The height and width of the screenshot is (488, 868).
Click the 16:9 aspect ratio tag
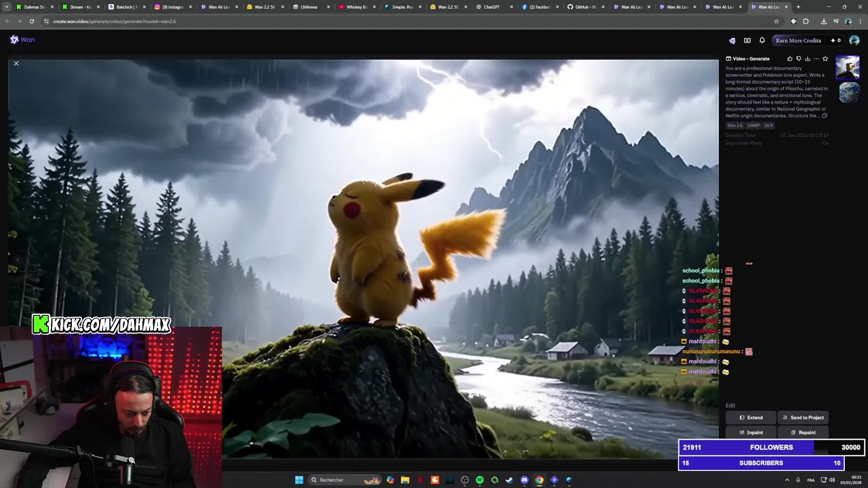(768, 125)
